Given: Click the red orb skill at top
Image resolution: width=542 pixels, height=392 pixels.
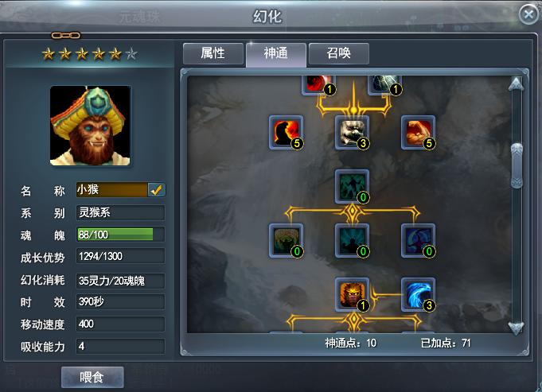Looking at the screenshot, I should (318, 85).
